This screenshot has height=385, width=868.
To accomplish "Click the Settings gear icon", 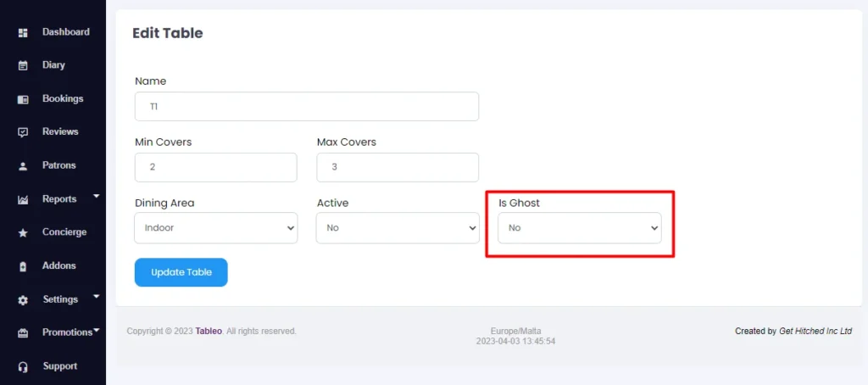I will click(23, 300).
